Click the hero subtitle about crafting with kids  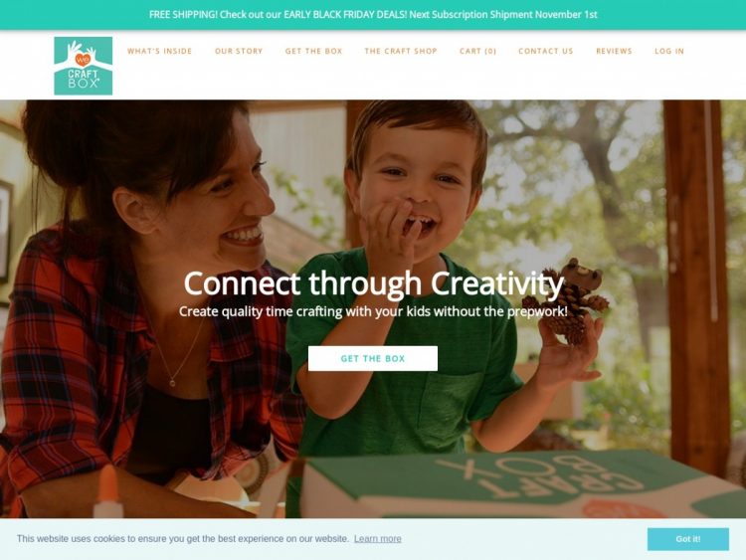tap(373, 311)
